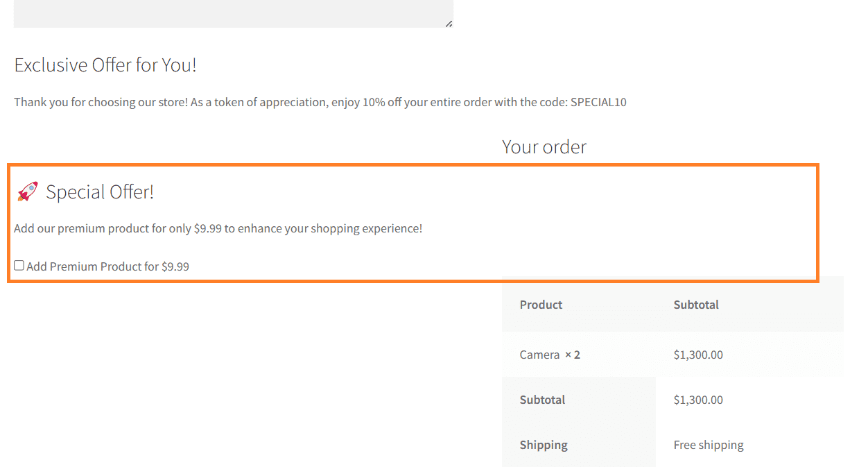Click the Subtotal row $1,300.00 amount
The image size is (868, 467).
[698, 400]
